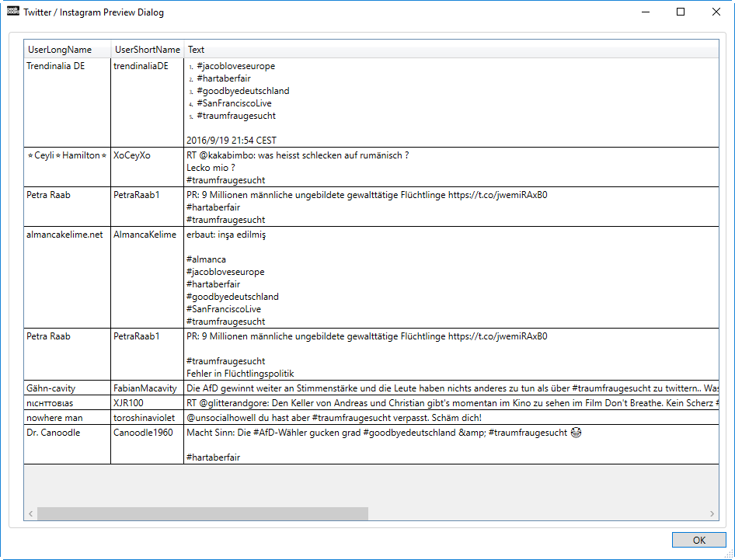Viewport: 735px width, 560px height.
Task: Click the Die AfD gewinnt weiter tweet text
Action: click(x=452, y=388)
